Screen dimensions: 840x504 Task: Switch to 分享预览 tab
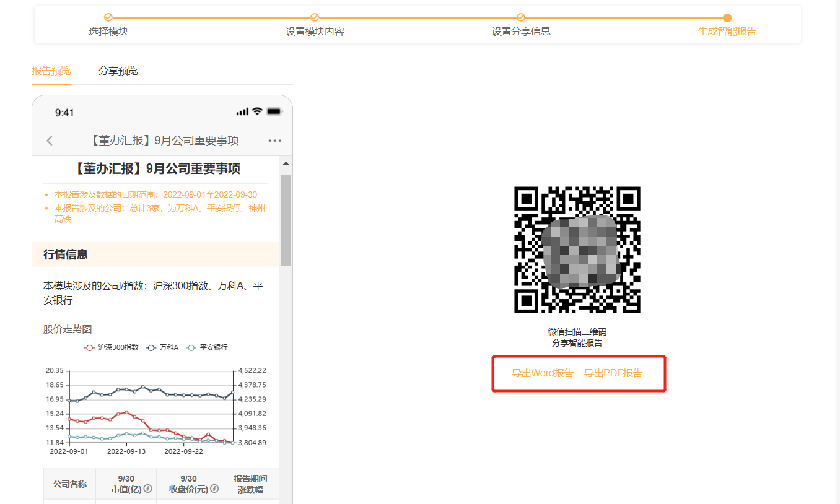[118, 71]
